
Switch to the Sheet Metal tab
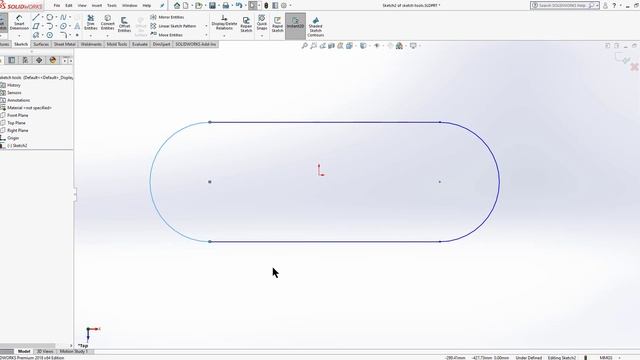(64, 44)
